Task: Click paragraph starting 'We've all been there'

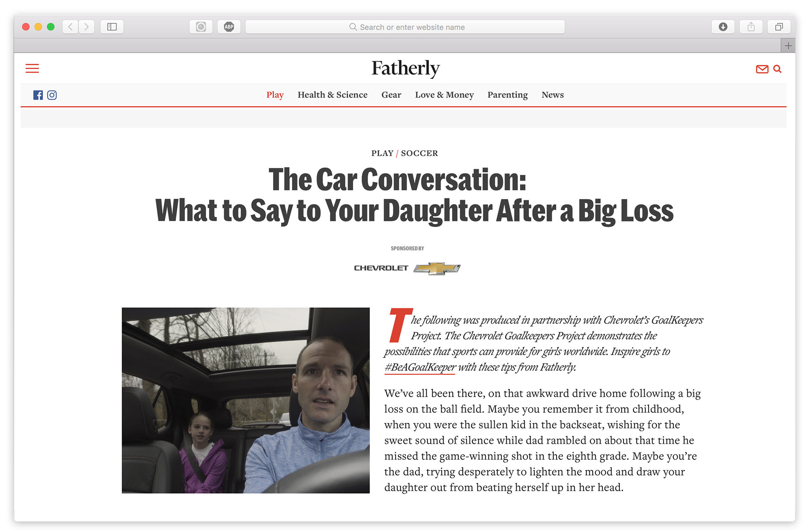Action: pos(542,440)
